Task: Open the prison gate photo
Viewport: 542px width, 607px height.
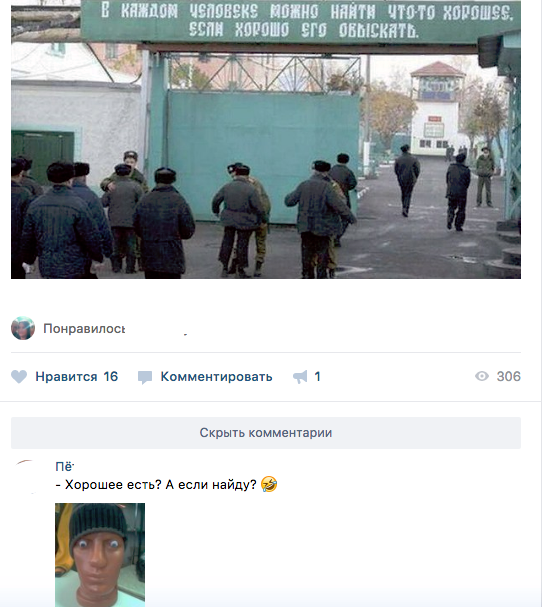Action: point(266,139)
